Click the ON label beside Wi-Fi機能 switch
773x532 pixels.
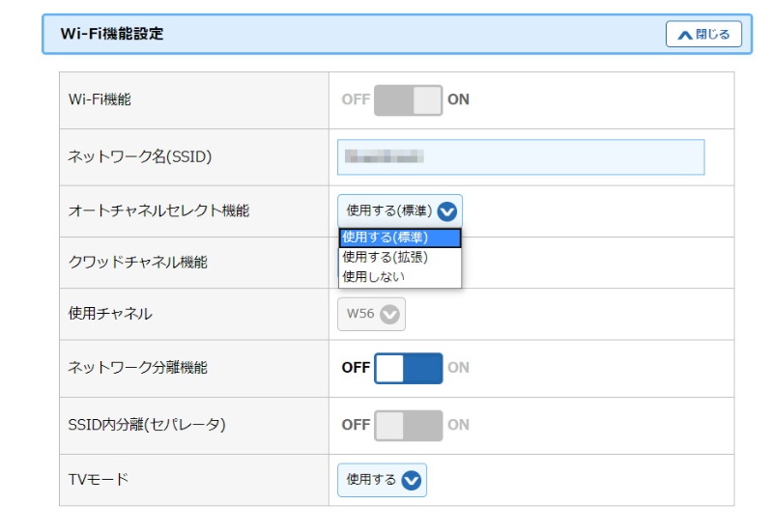click(458, 99)
